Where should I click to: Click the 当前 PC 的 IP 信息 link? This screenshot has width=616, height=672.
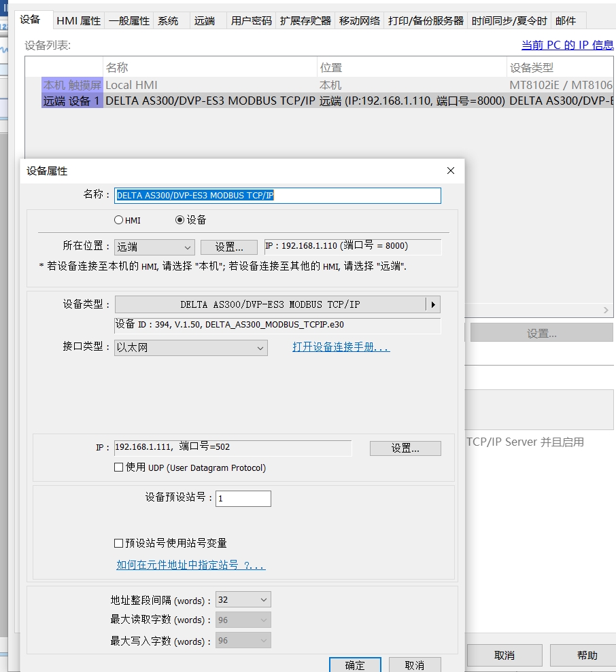point(567,45)
